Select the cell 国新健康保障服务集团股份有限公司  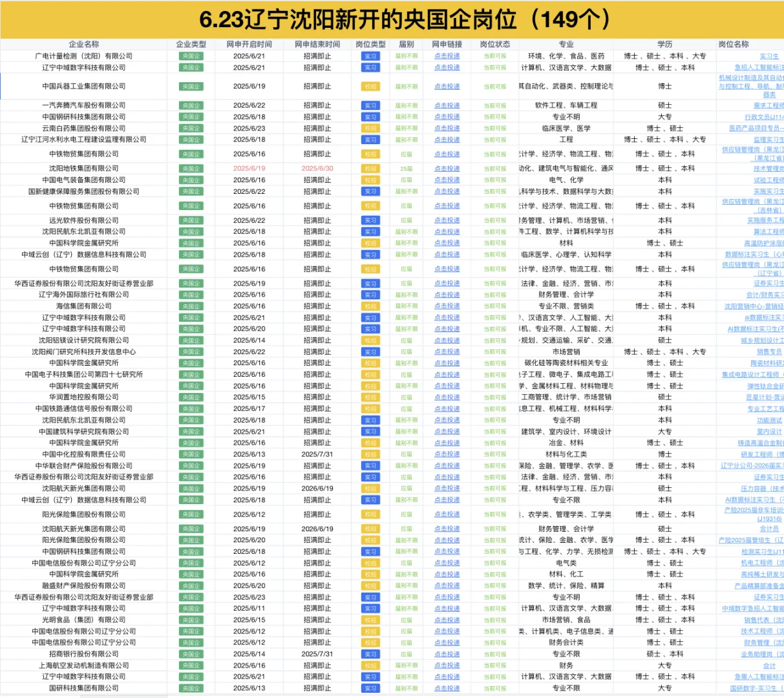84,191
